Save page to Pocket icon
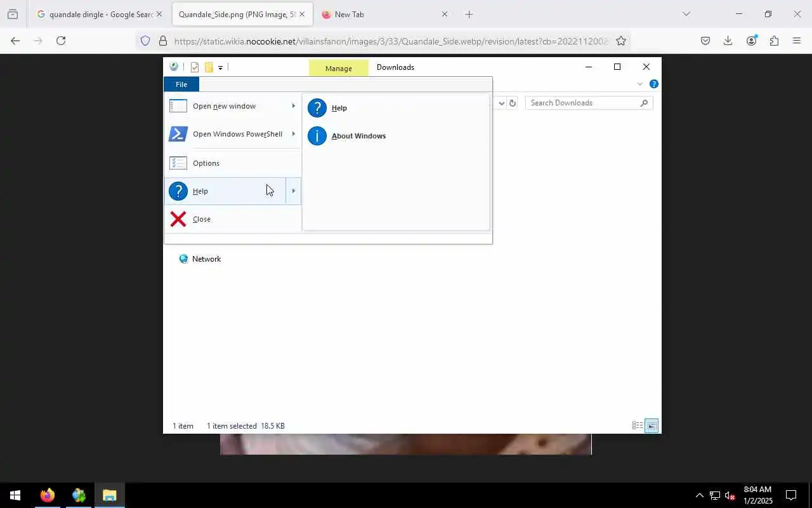 [x=705, y=41]
